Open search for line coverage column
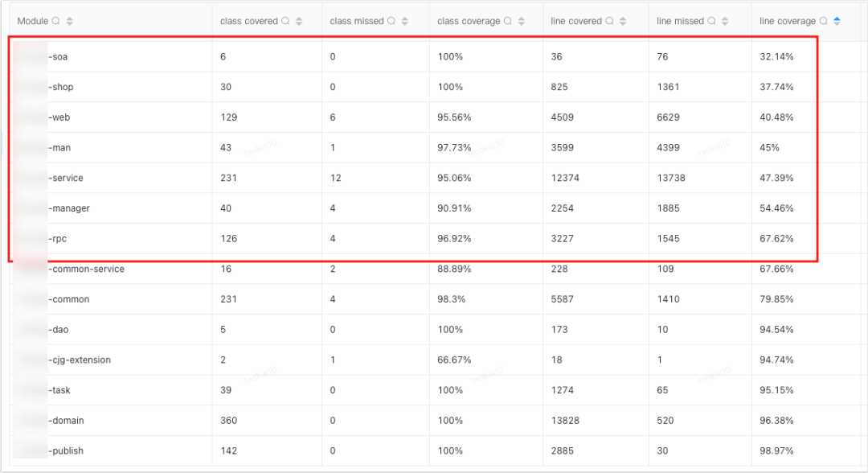The image size is (868, 473). click(x=824, y=21)
